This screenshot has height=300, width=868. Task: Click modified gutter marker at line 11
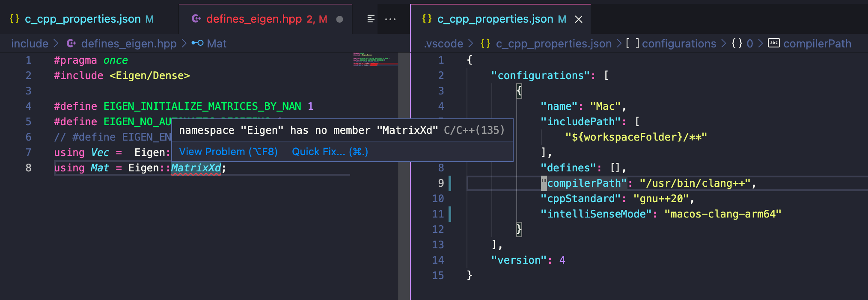tap(450, 214)
